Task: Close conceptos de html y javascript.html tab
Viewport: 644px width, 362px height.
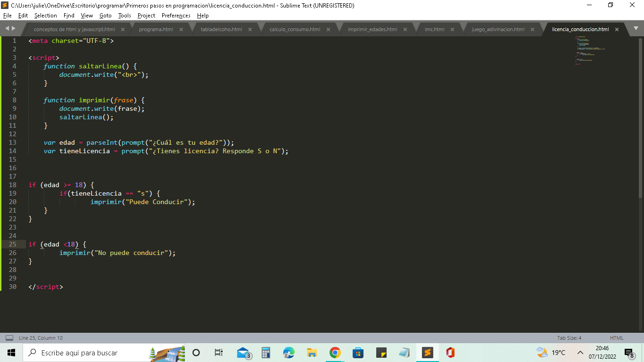Action: tap(123, 29)
